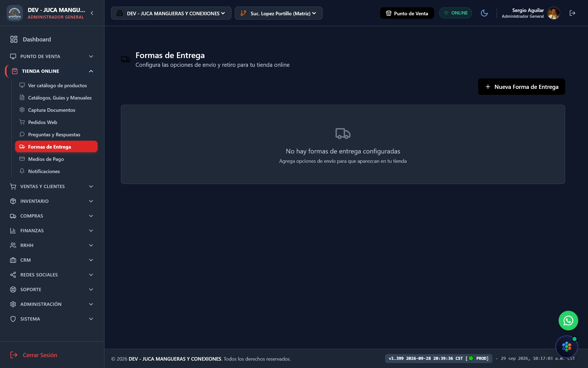Open the Suc. Lopez Portillo branch dropdown
The image size is (588, 368).
pos(278,13)
